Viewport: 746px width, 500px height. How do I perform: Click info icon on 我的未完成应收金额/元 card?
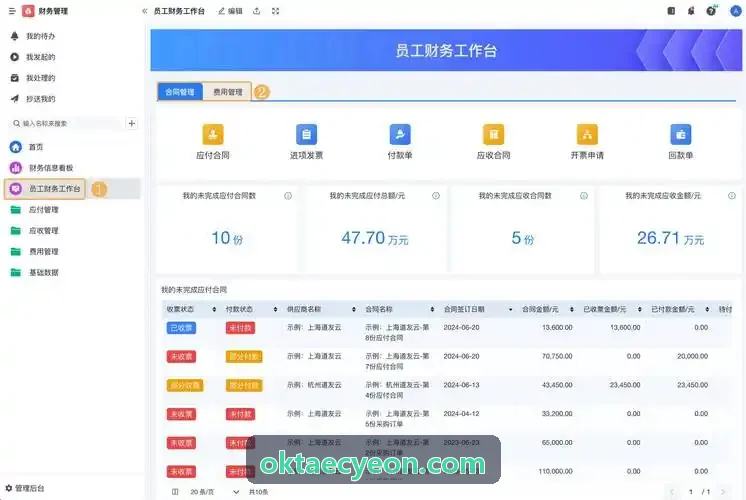732,196
